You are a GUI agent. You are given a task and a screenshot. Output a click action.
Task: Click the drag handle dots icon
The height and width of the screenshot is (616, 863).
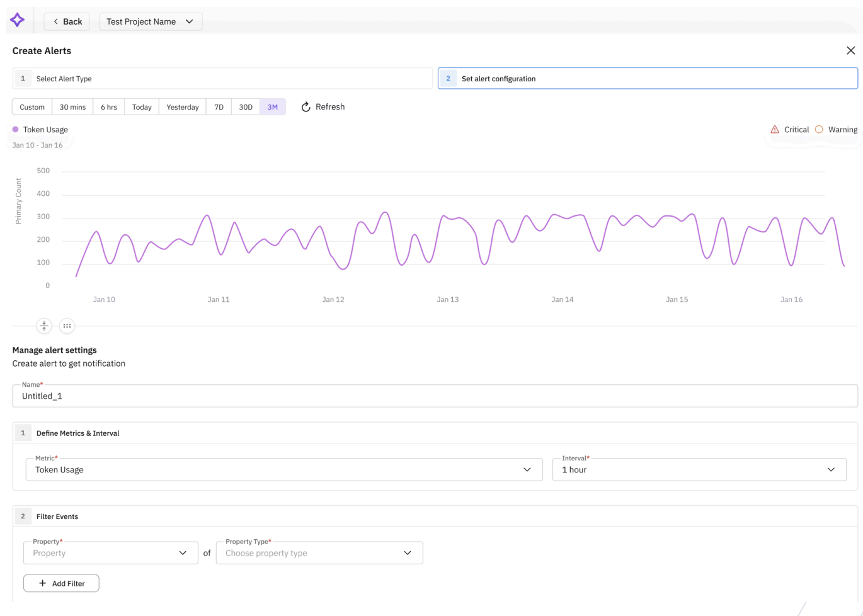click(x=67, y=326)
